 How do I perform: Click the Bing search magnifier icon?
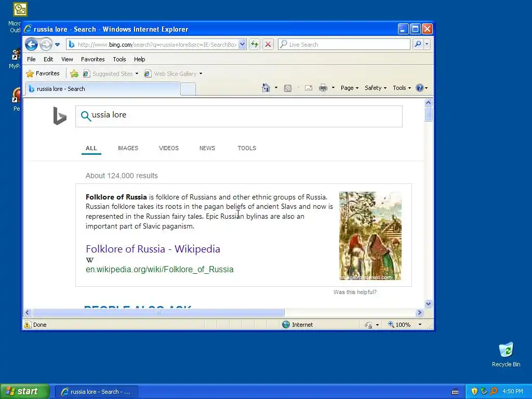click(x=86, y=116)
